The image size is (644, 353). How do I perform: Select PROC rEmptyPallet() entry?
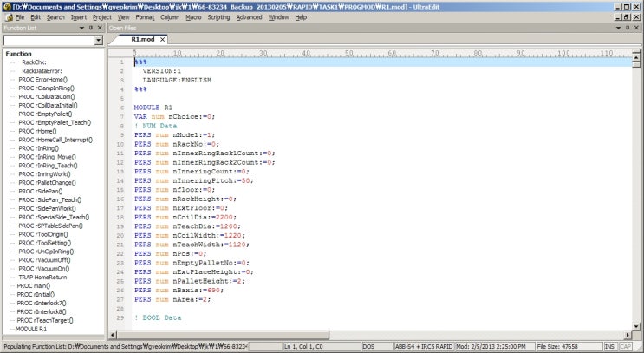click(45, 114)
